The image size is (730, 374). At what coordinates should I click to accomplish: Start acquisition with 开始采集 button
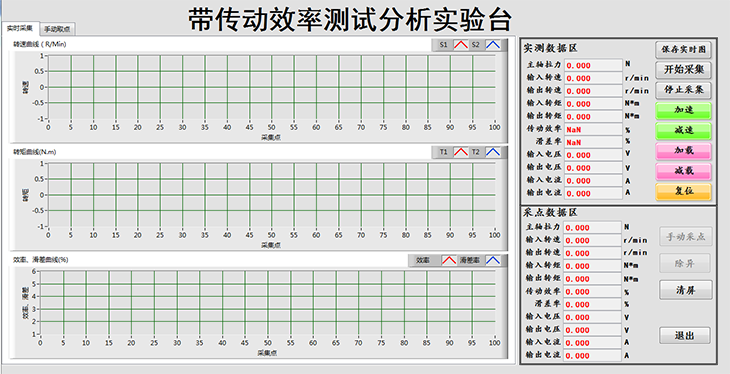click(683, 69)
